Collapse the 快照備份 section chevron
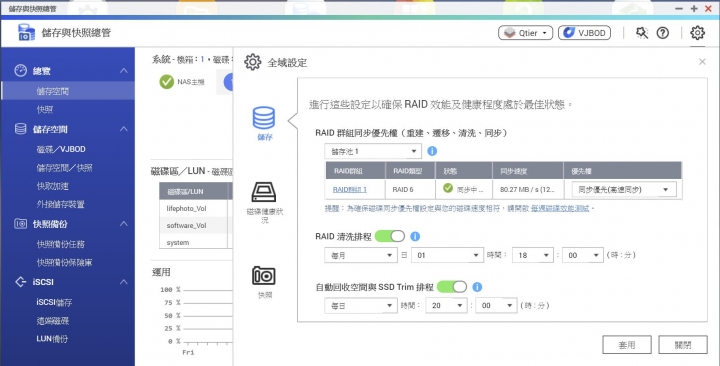720x366 pixels. pos(124,224)
